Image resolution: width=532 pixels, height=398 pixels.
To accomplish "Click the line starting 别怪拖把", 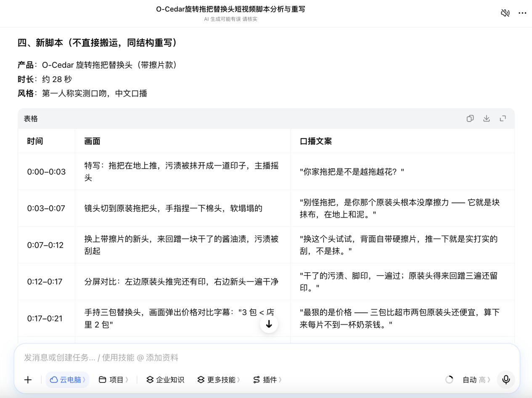I will 400,208.
